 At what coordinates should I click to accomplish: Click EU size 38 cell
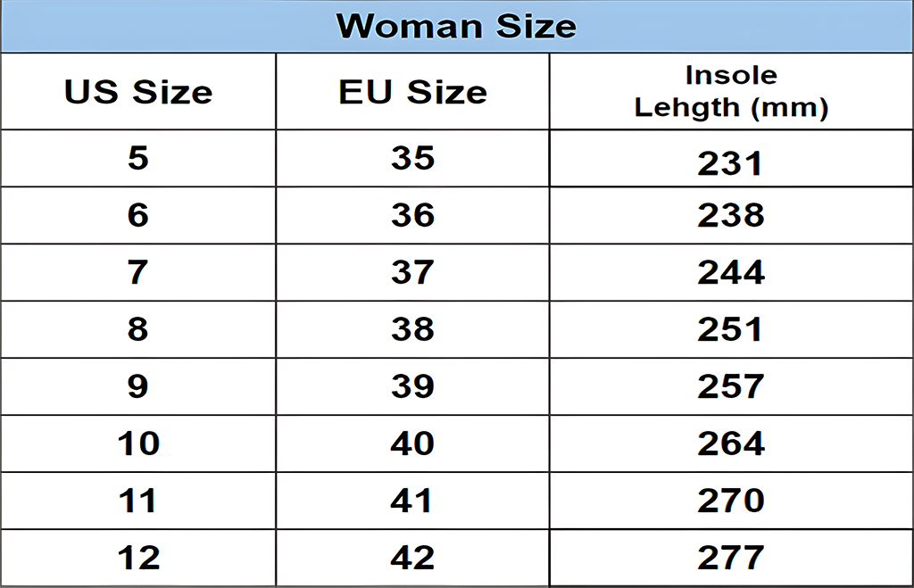click(x=412, y=329)
